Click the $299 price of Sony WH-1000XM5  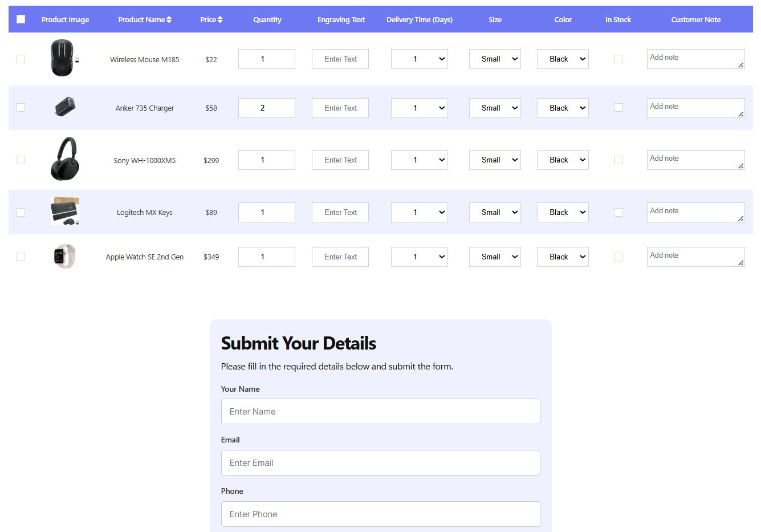(x=211, y=160)
